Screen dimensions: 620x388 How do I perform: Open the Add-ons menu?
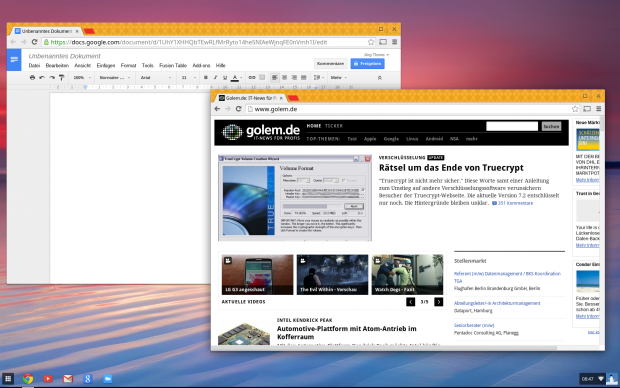click(201, 66)
